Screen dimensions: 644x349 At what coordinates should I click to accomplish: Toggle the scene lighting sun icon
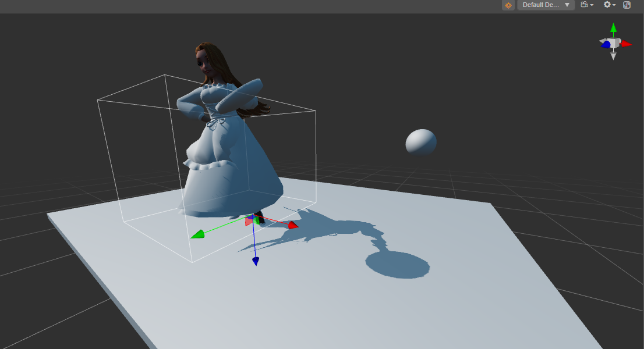pyautogui.click(x=508, y=5)
